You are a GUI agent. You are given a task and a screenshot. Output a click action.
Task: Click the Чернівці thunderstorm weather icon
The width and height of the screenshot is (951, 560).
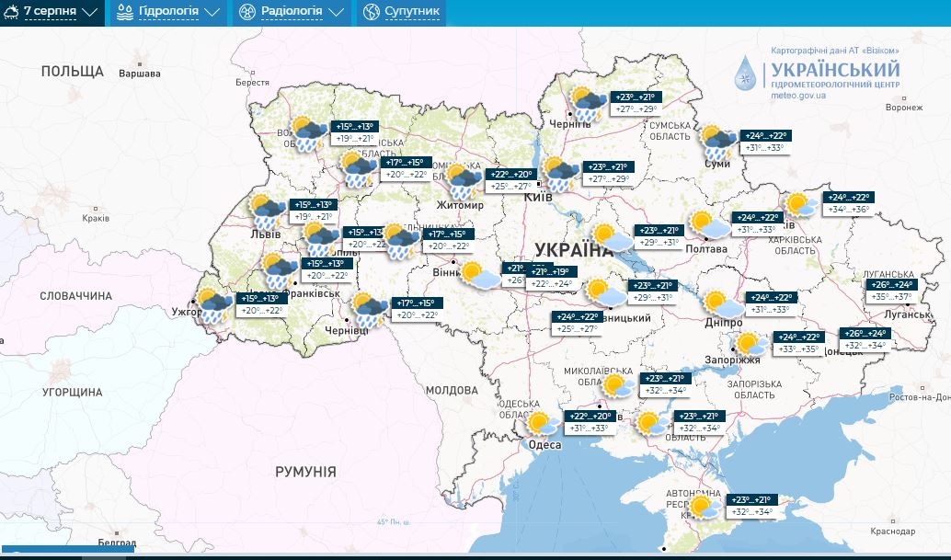point(370,310)
